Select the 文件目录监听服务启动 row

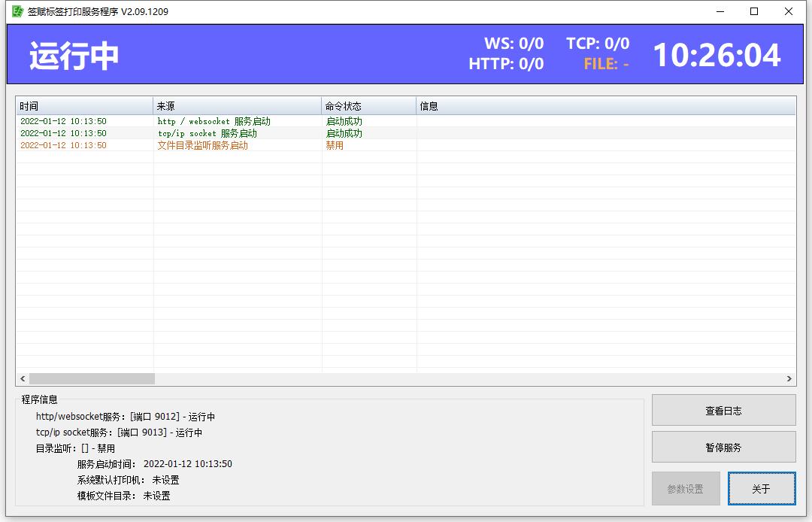(x=406, y=145)
